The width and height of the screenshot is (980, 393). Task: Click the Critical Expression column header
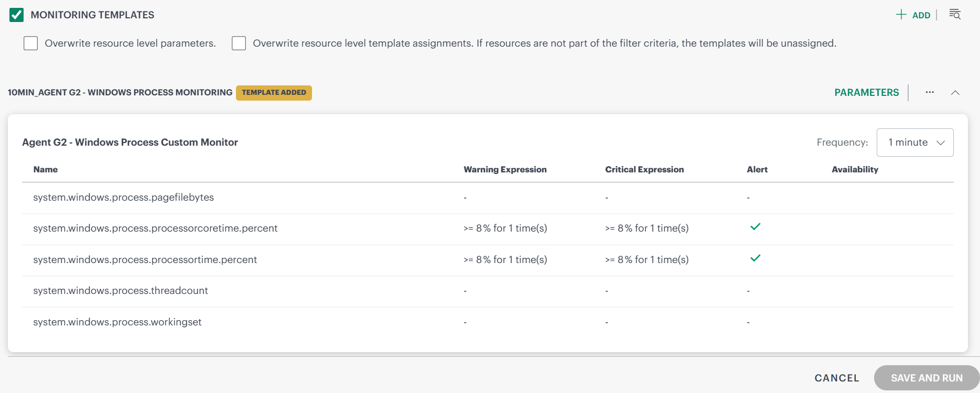644,170
